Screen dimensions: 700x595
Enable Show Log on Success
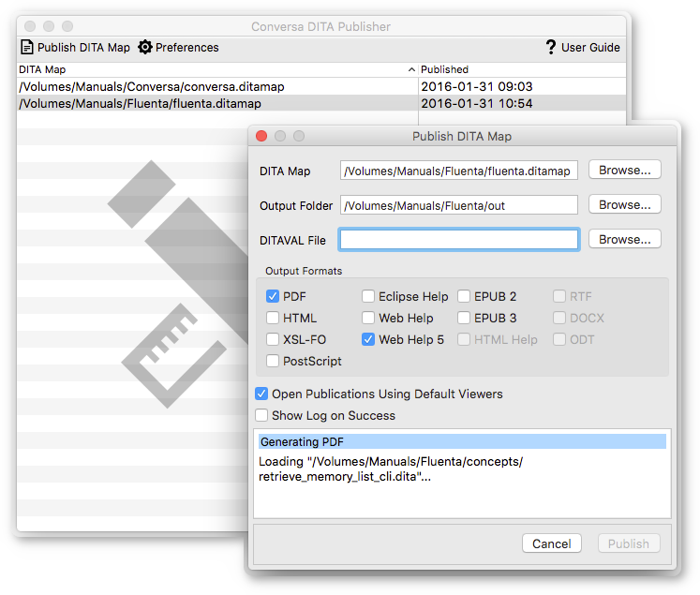point(261,415)
